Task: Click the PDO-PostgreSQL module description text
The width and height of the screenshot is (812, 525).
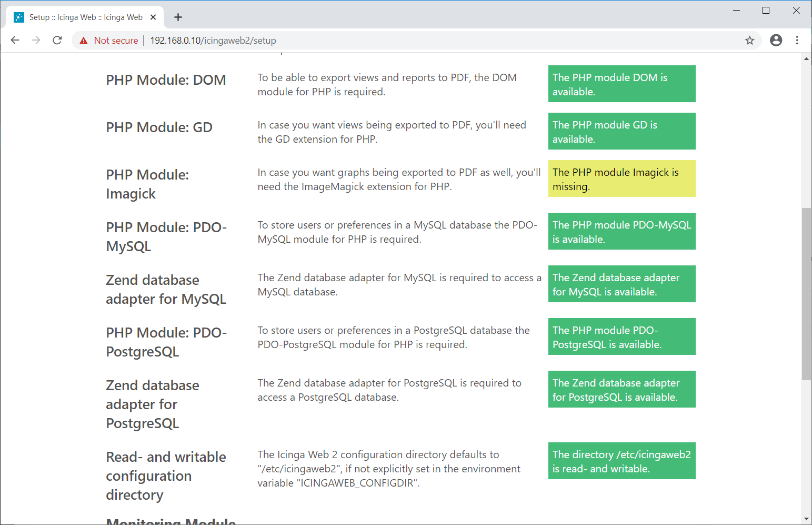Action: pos(394,338)
